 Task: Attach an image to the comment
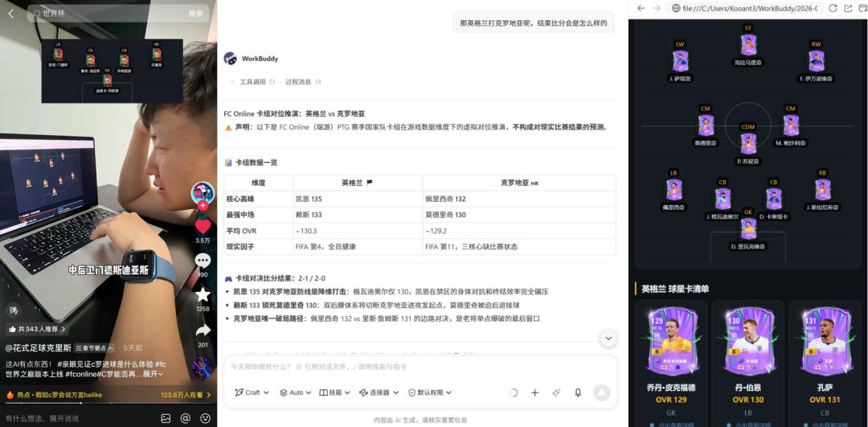coord(166,418)
